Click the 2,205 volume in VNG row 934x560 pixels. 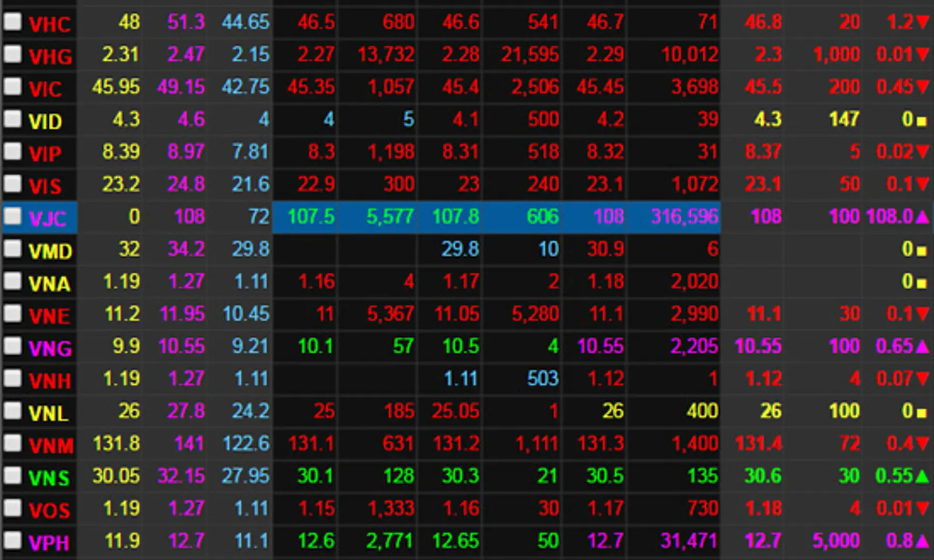tap(694, 346)
